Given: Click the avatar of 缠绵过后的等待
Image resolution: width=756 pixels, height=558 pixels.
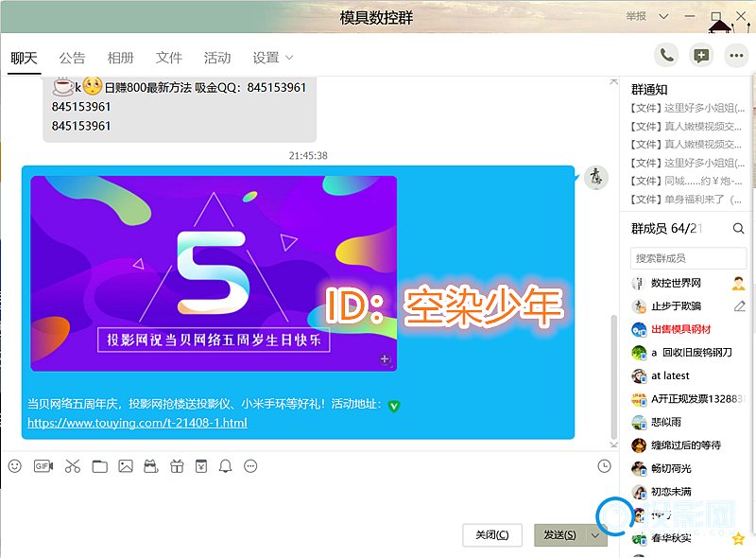Looking at the screenshot, I should [x=639, y=445].
